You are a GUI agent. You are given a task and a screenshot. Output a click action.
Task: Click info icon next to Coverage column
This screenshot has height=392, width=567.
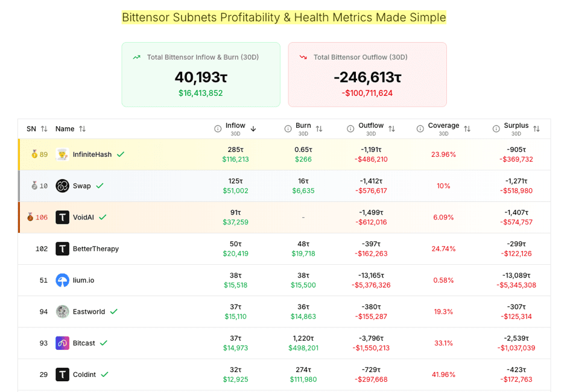(x=420, y=129)
